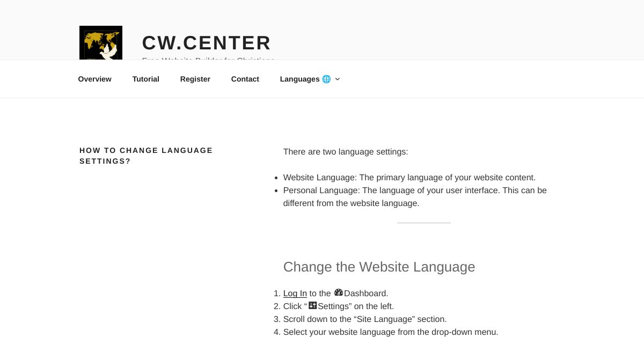The width and height of the screenshot is (644, 337).
Task: Click the globe icon next to Languages
Action: click(326, 79)
